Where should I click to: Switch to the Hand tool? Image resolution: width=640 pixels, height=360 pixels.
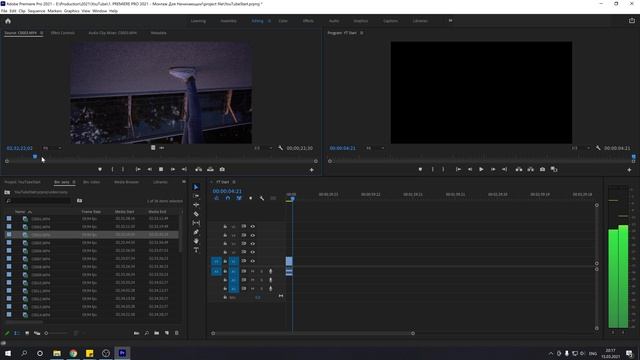(x=196, y=241)
